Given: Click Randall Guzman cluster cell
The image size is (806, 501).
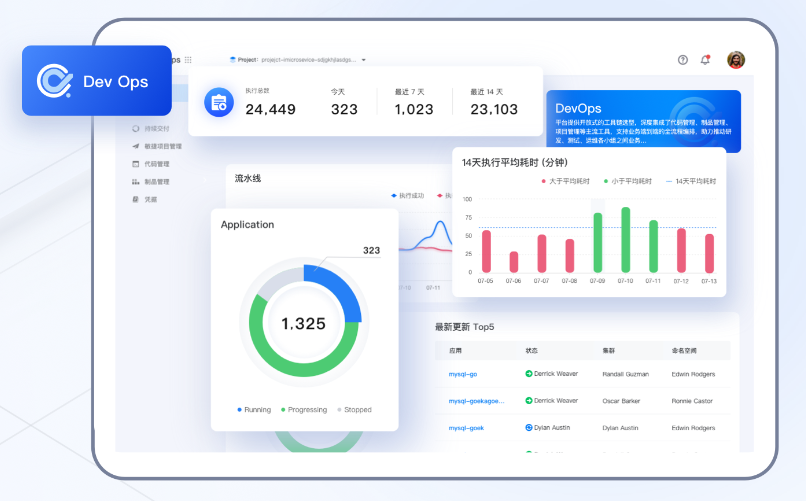Looking at the screenshot, I should (626, 374).
